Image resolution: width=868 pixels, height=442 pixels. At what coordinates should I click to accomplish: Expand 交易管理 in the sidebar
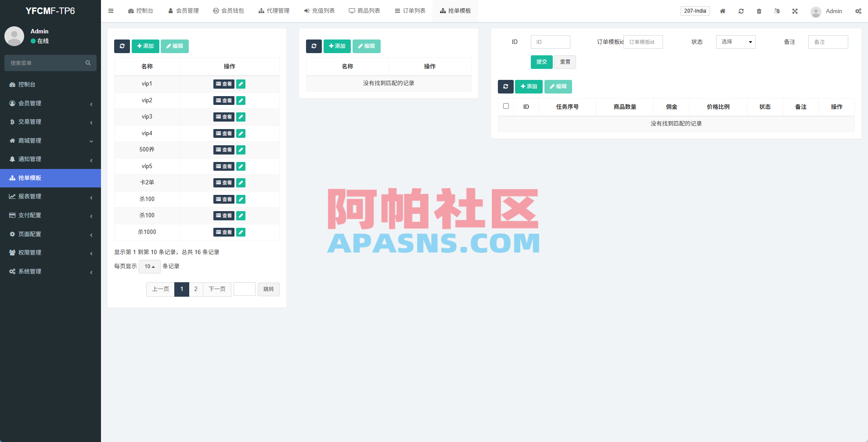pyautogui.click(x=50, y=122)
